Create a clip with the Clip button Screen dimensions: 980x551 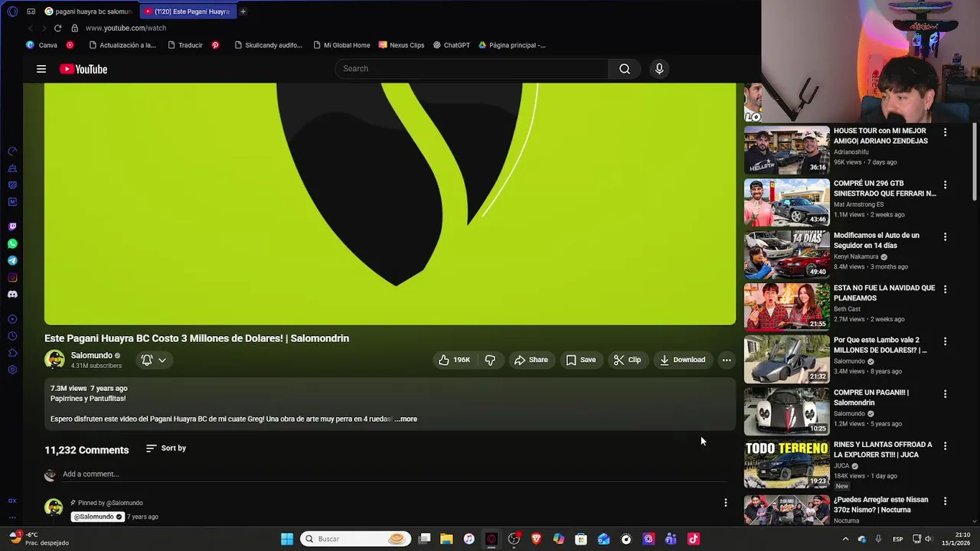coord(627,360)
